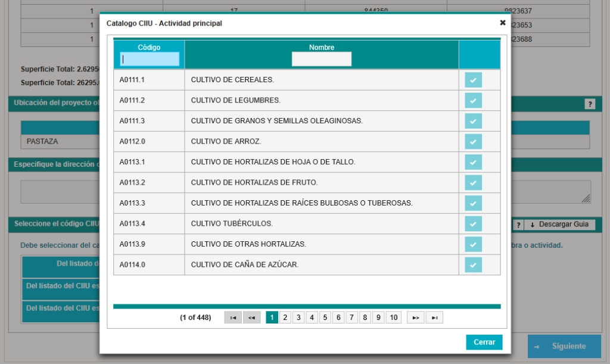Focus the Código filter input field

tap(150, 59)
